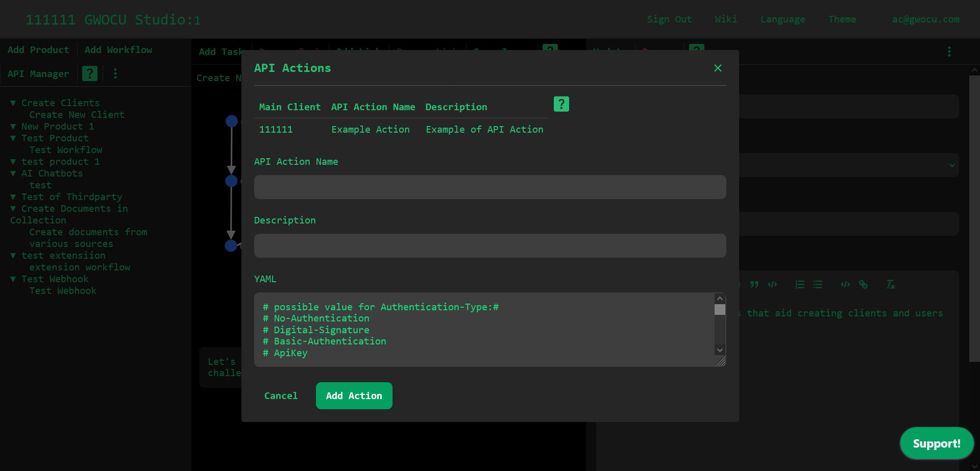Click the 111111 GWOCU Studio title

point(113,19)
